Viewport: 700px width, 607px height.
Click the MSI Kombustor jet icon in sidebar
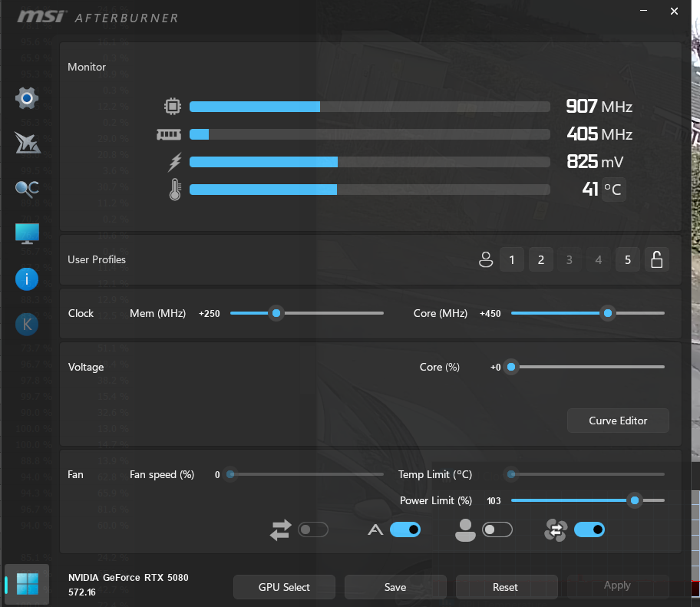(27, 143)
